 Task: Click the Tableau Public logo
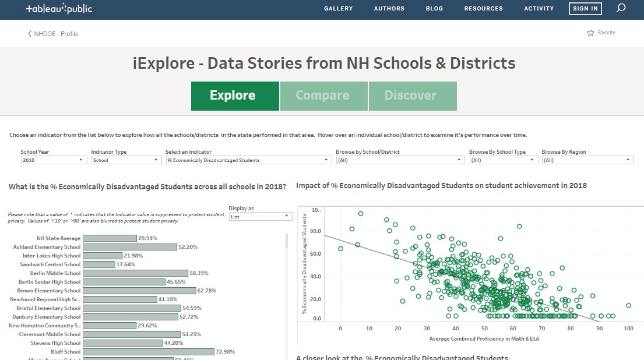click(59, 9)
